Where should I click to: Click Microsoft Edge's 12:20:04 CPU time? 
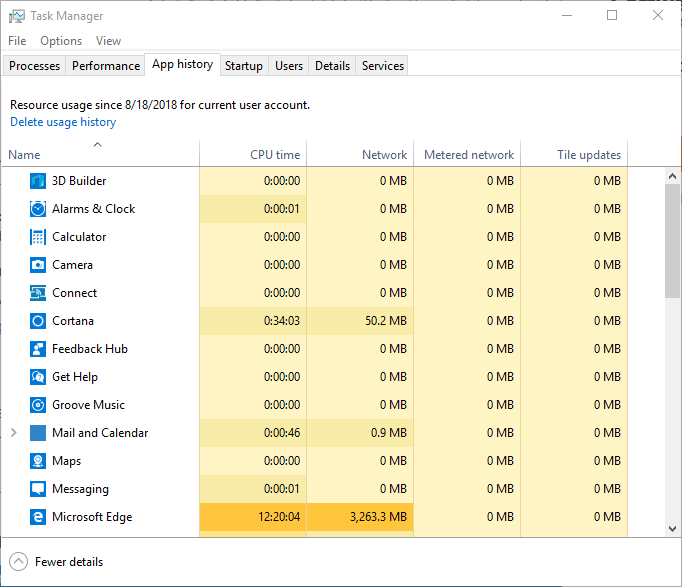pyautogui.click(x=279, y=517)
